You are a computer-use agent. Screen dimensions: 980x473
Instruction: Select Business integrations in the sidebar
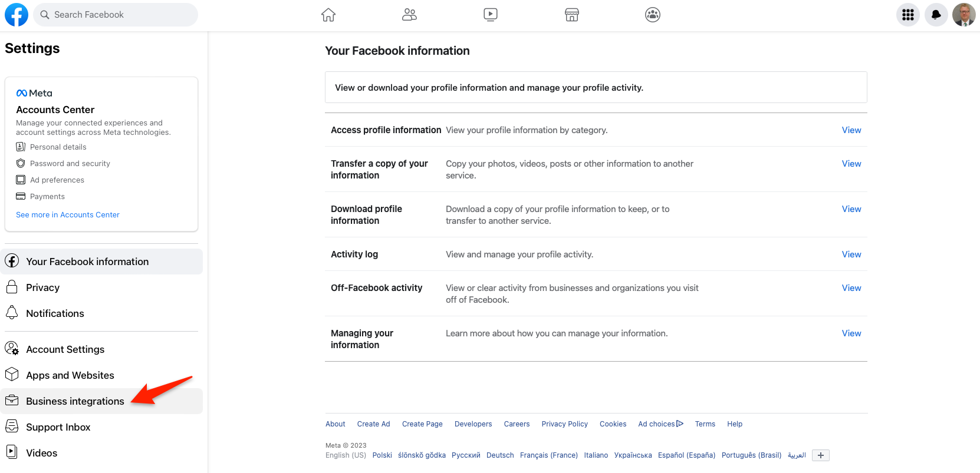pos(75,401)
